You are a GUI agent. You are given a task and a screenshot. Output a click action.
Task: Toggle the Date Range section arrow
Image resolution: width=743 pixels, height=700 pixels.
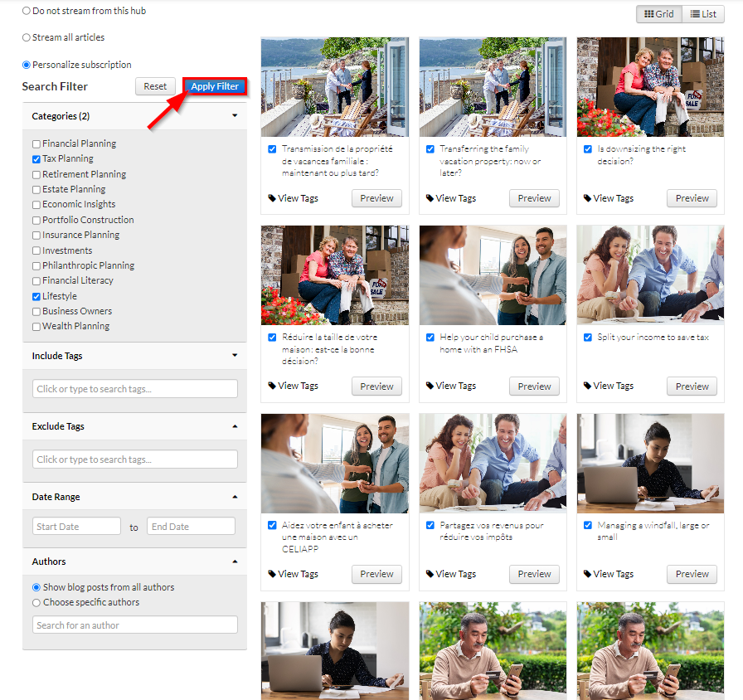[235, 497]
